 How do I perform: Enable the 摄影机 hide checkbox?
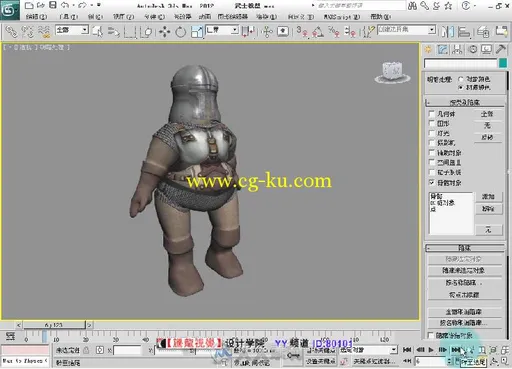[431, 143]
